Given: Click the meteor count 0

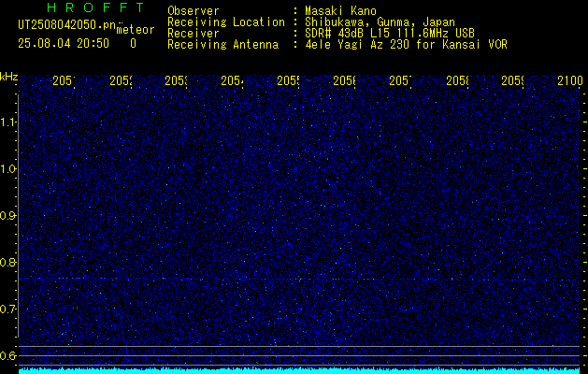Looking at the screenshot, I should [133, 44].
